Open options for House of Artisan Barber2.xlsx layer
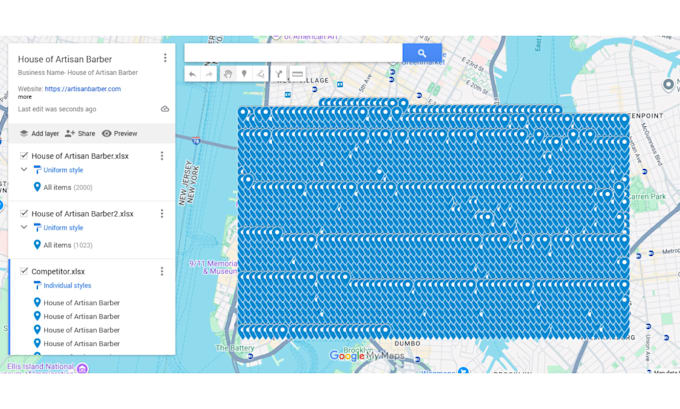 (162, 213)
